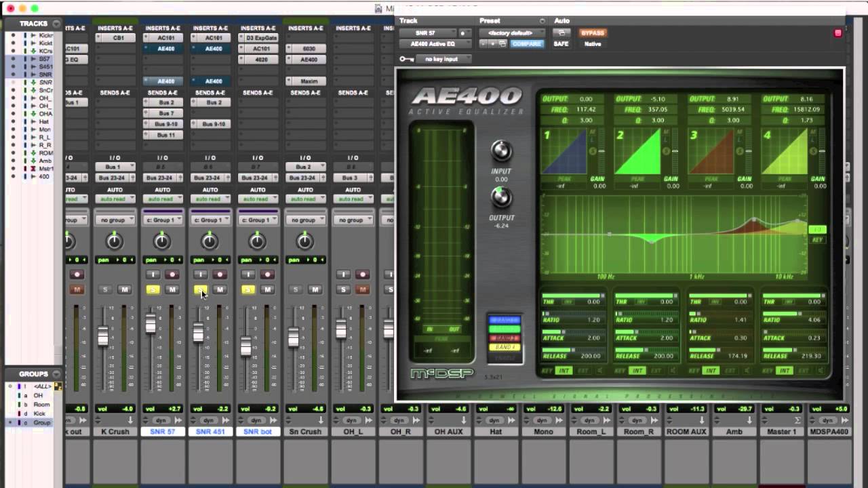Click the KEY button beside the EQ graph
The width and height of the screenshot is (868, 488).
(x=818, y=240)
